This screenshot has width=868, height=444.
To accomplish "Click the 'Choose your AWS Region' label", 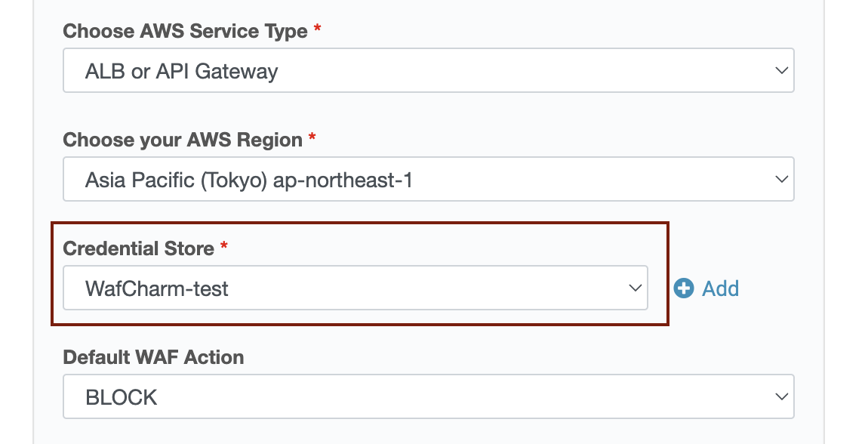I will [183, 140].
